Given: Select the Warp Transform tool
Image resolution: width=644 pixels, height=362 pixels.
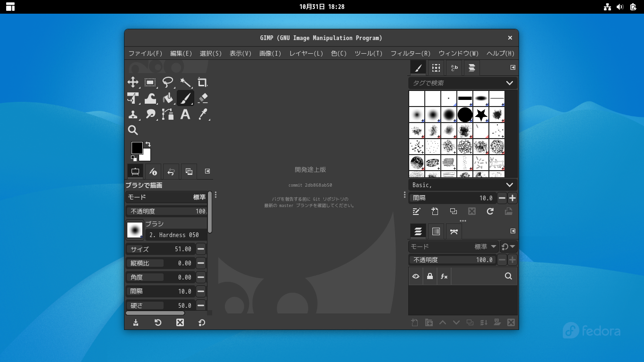Looking at the screenshot, I should pos(150,98).
